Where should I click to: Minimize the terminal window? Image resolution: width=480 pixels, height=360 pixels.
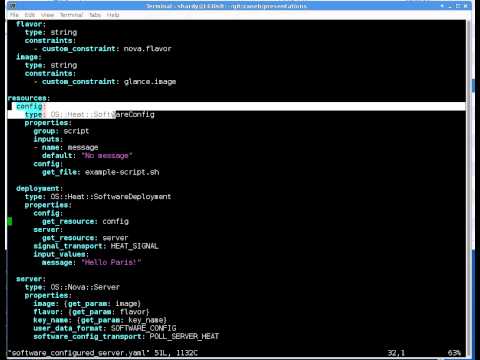click(450, 6)
